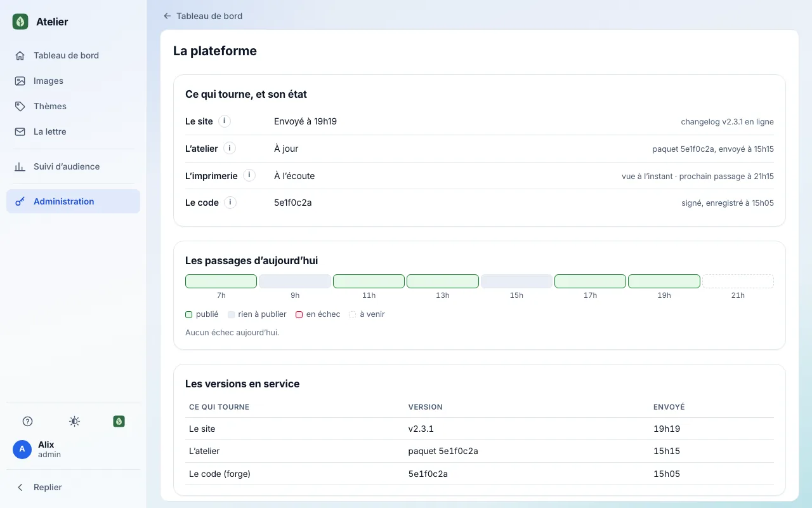Image resolution: width=812 pixels, height=508 pixels.
Task: Click the 'signé, enregistré à 15h05' text
Action: pos(728,203)
